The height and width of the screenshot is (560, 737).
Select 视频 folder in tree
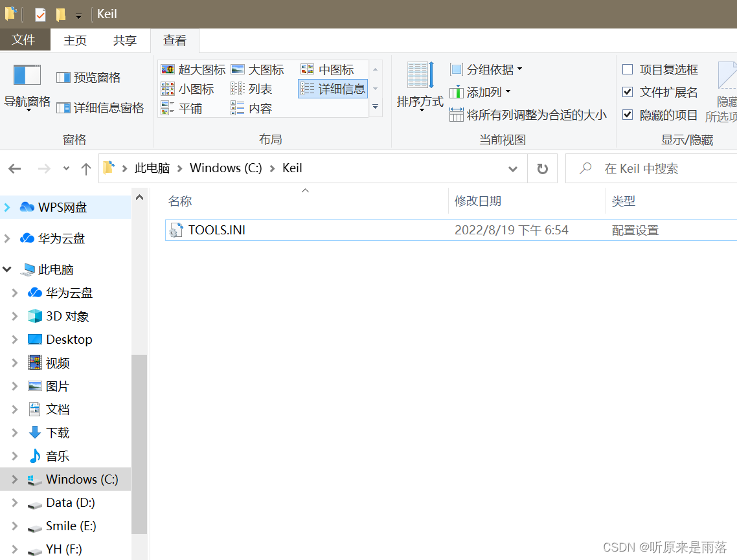(58, 363)
